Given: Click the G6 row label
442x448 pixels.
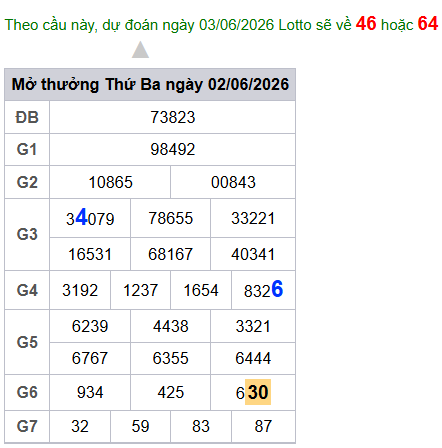Looking at the screenshot, I should (x=27, y=392).
